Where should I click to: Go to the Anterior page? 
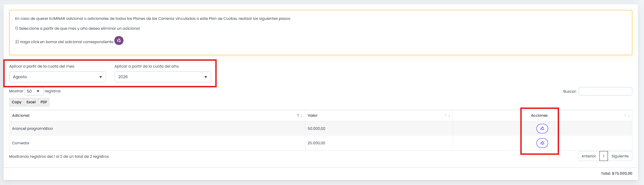pos(589,156)
